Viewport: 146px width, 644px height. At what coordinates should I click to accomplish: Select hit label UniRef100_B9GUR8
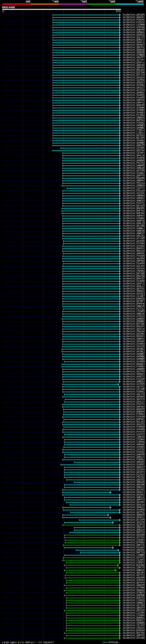point(134,178)
